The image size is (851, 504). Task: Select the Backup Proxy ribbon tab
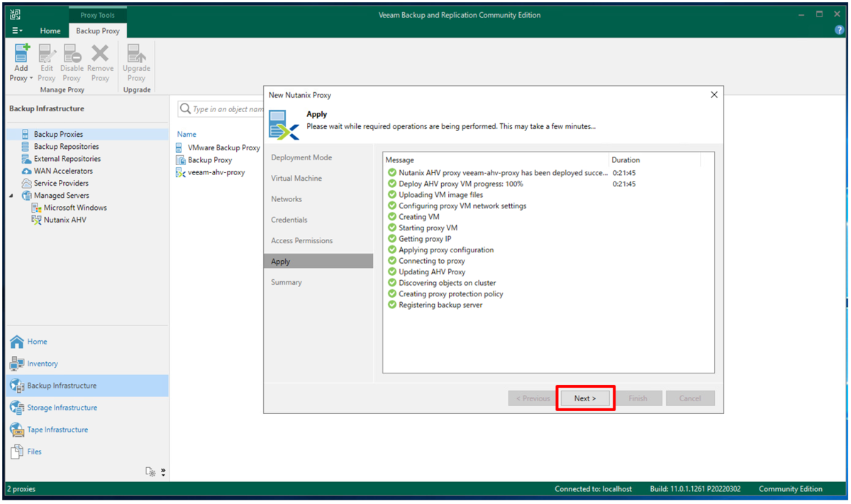tap(98, 30)
